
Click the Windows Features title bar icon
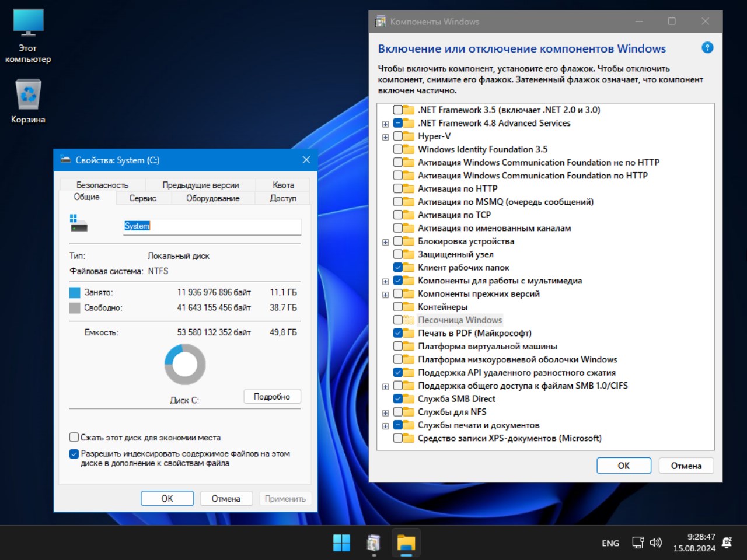[x=381, y=22]
